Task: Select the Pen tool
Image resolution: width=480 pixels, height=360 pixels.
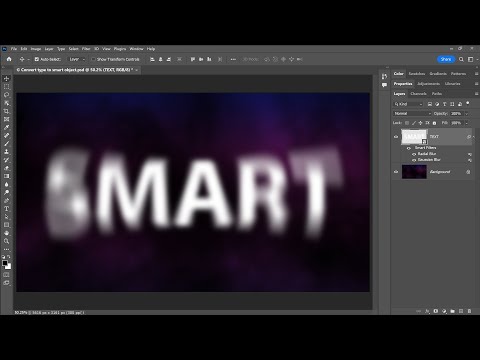Action: 6,201
